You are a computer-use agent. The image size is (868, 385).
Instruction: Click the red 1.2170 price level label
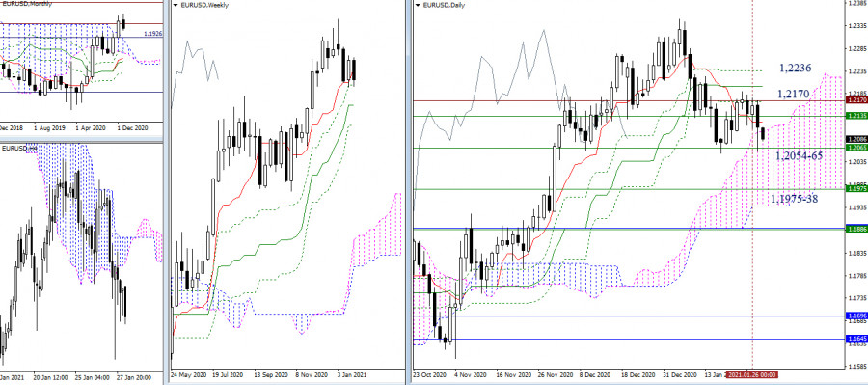pyautogui.click(x=856, y=99)
